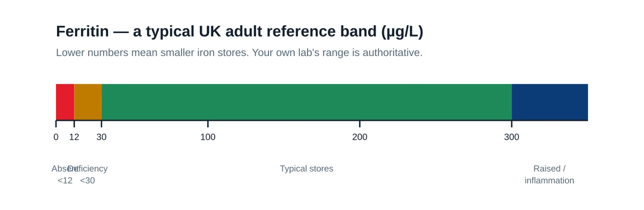This screenshot has height=210, width=644.
Task: Click the tick mark above 200
Action: [x=360, y=124]
